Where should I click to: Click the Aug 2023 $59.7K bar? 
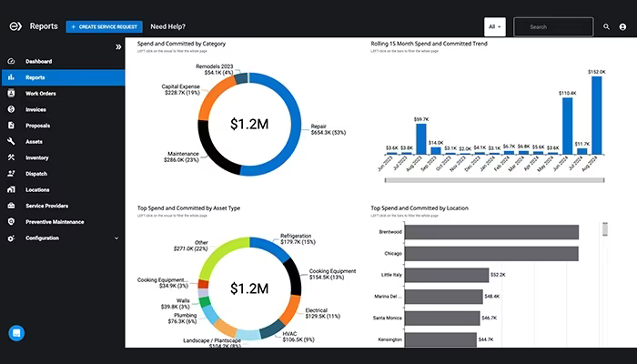[421, 139]
